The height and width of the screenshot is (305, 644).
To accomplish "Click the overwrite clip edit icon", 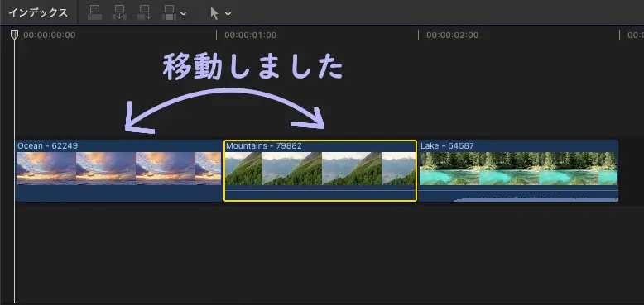I will [x=169, y=12].
